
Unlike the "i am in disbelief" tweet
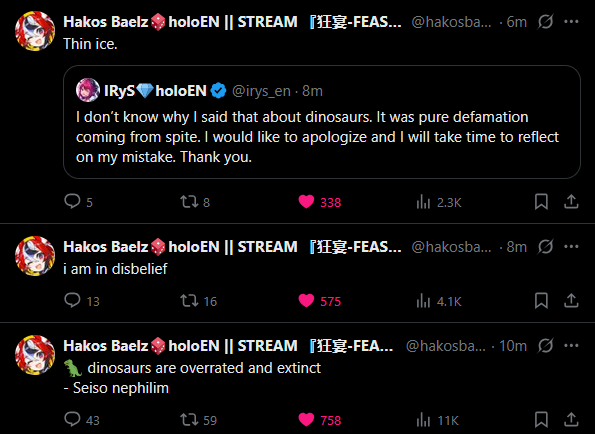[x=320, y=301]
